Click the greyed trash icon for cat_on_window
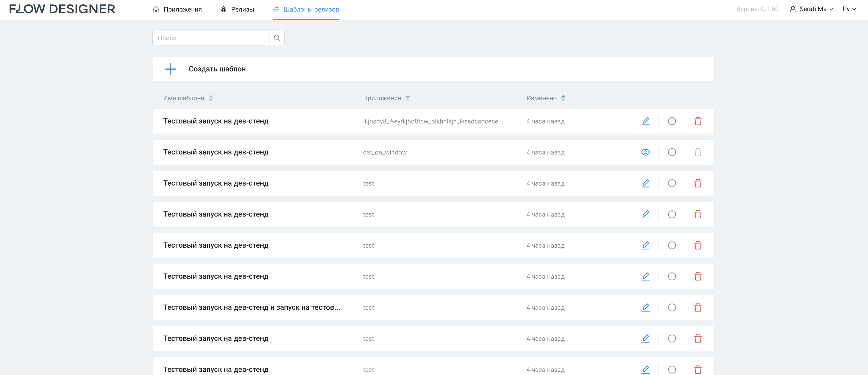This screenshot has height=375, width=868. tap(698, 152)
